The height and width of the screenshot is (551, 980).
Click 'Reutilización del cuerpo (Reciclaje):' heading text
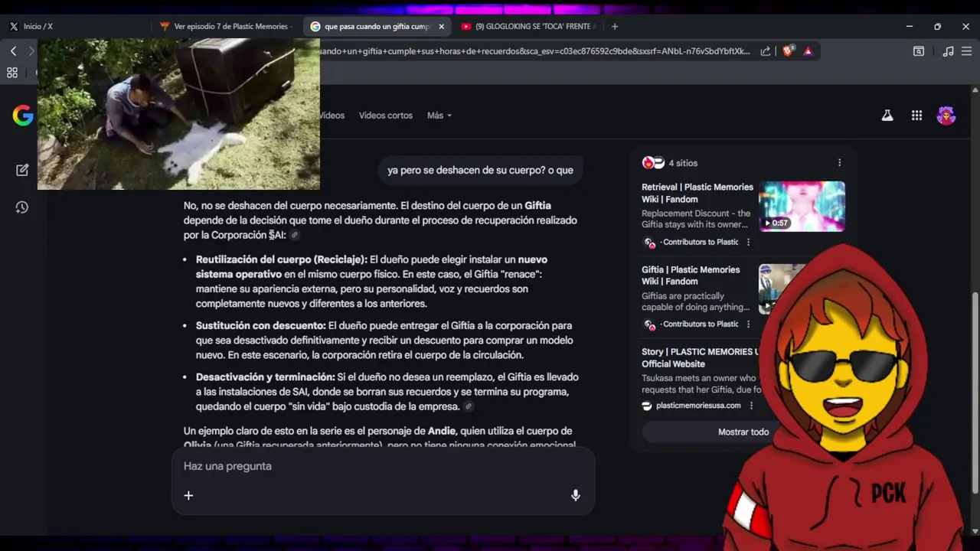coord(282,259)
